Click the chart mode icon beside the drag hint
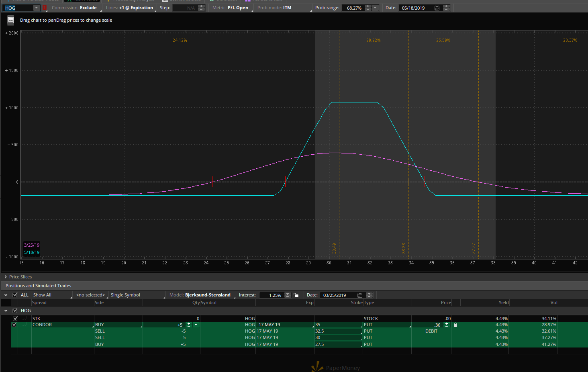The image size is (588, 372). [x=10, y=20]
